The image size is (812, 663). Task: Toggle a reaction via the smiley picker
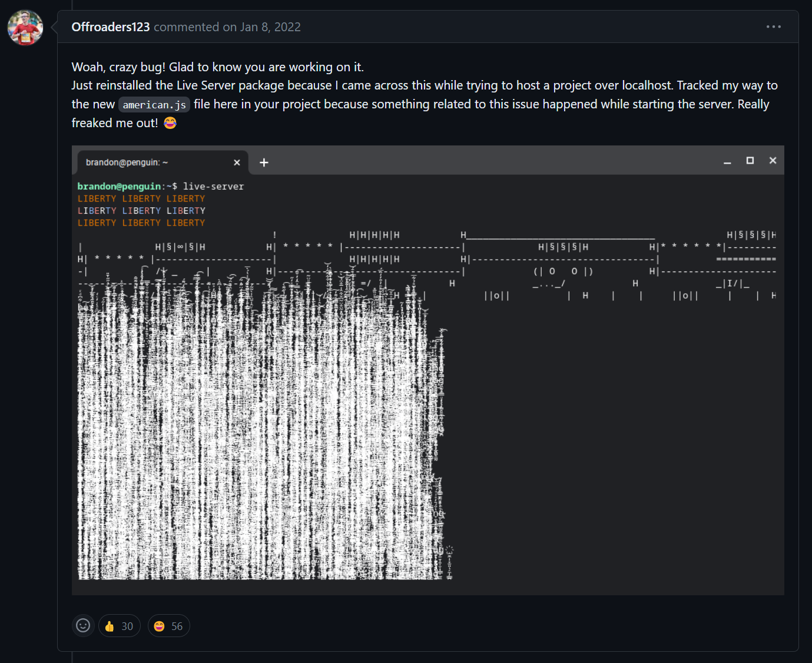83,625
